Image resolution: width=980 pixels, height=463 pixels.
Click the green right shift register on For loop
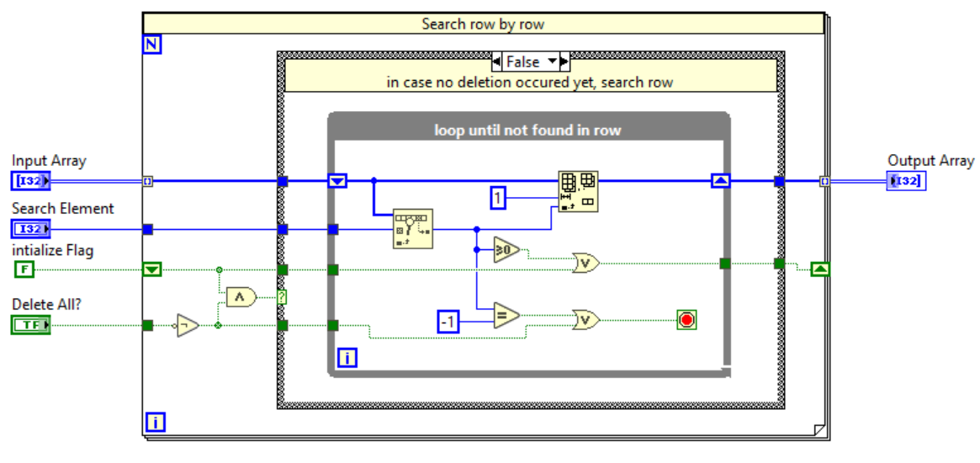[x=820, y=269]
